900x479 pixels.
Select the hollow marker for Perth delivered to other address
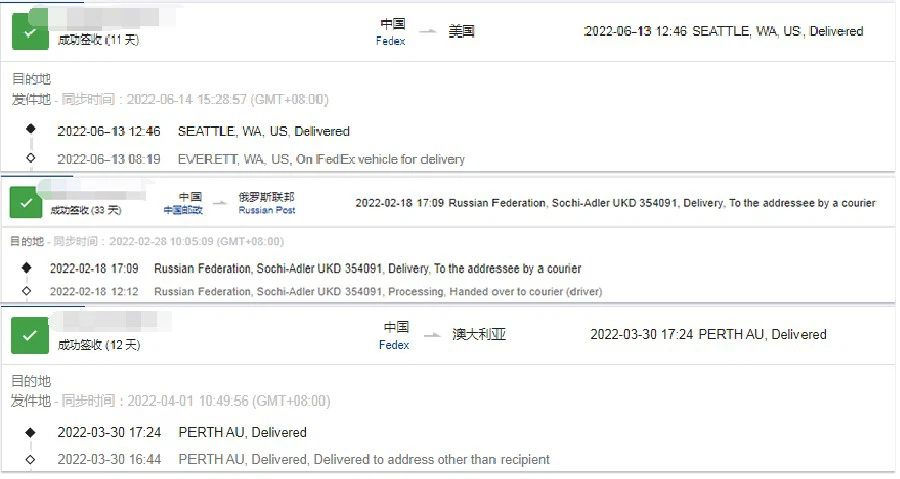pos(30,459)
